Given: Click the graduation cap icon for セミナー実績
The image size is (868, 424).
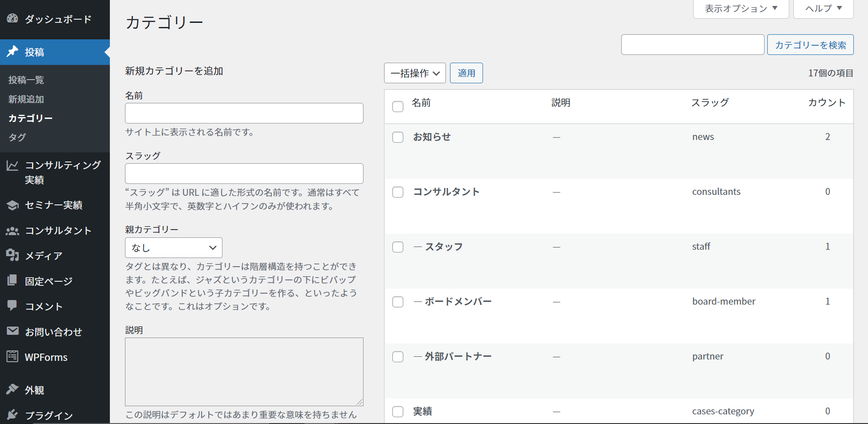Looking at the screenshot, I should pos(12,205).
